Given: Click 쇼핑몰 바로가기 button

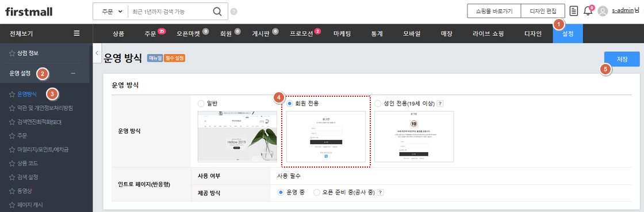Looking at the screenshot, I should tap(494, 11).
